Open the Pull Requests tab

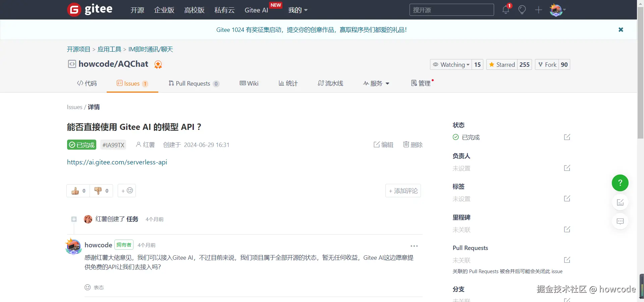pyautogui.click(x=194, y=83)
